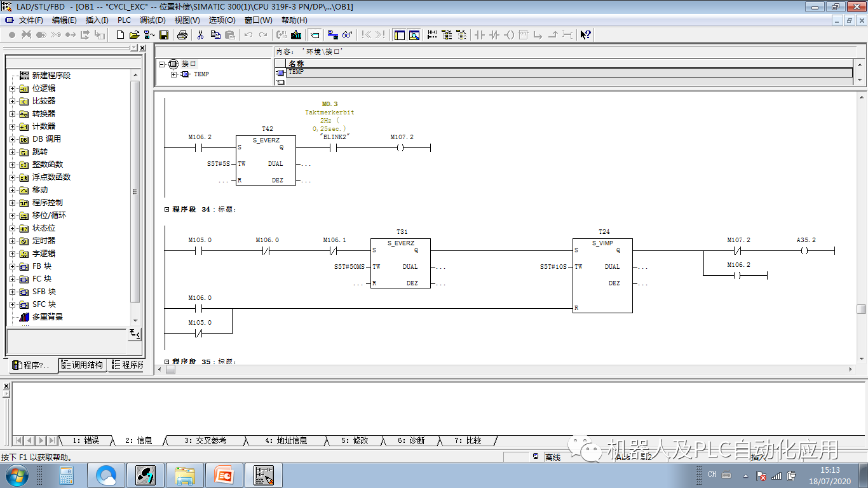Viewport: 868px width, 488px height.
Task: Open the Download to PLC icon
Action: coord(296,35)
